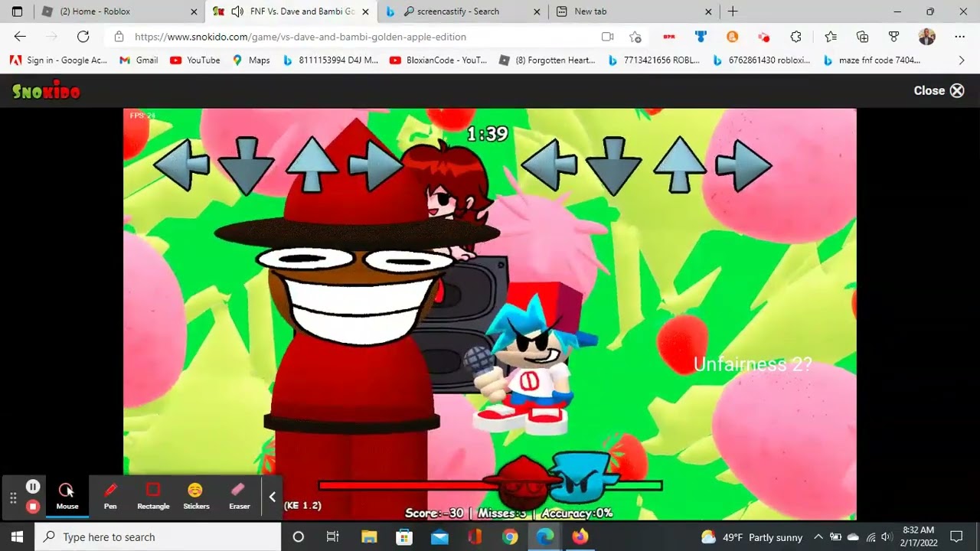Collapse the recorder toolbar with the chevron
Viewport: 980px width, 551px height.
272,497
